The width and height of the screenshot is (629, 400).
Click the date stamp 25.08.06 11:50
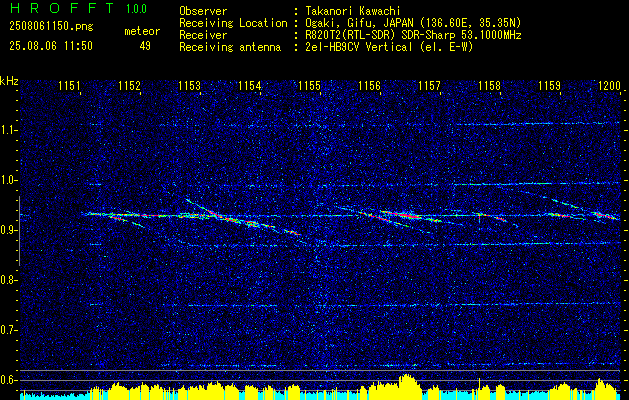click(51, 46)
